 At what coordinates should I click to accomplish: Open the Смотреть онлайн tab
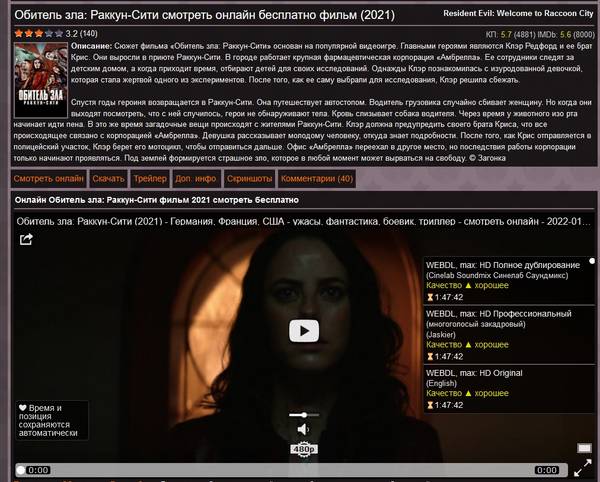point(49,179)
